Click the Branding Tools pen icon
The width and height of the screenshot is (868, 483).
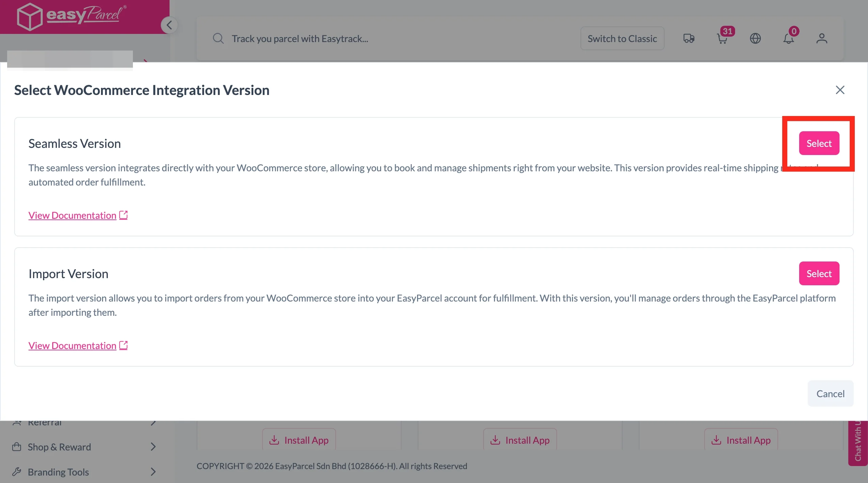click(x=17, y=471)
